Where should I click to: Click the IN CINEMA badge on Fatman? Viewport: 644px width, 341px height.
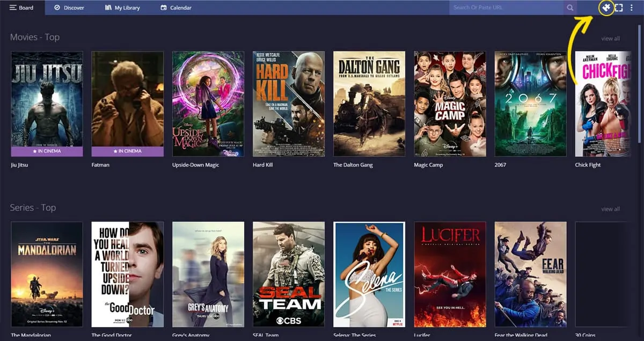127,151
